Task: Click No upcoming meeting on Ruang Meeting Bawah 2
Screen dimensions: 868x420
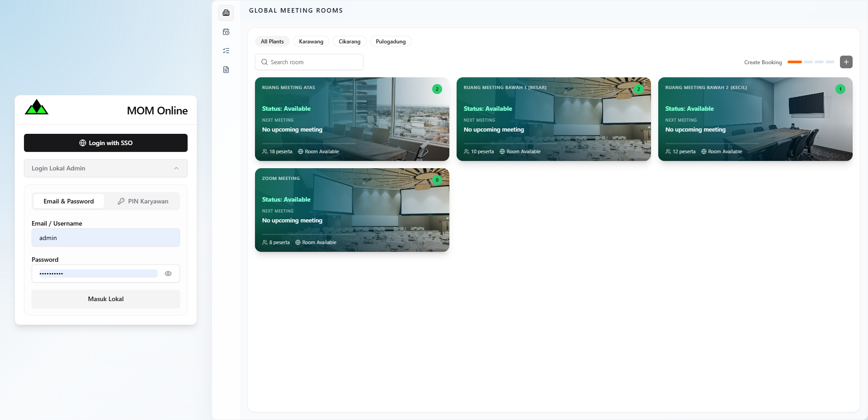Action: pyautogui.click(x=695, y=129)
